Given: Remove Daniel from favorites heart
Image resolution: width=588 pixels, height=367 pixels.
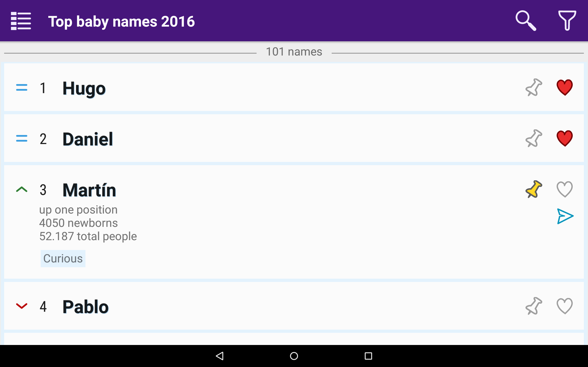Looking at the screenshot, I should point(564,138).
